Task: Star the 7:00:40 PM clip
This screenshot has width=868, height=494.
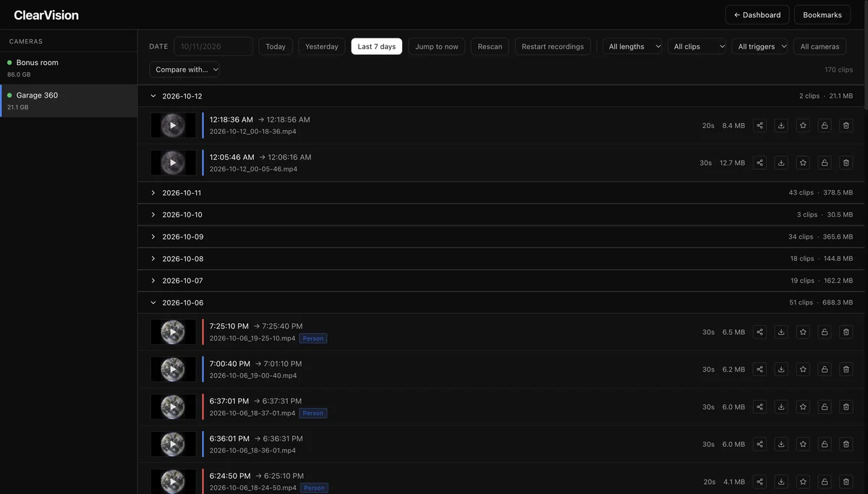Action: 803,370
